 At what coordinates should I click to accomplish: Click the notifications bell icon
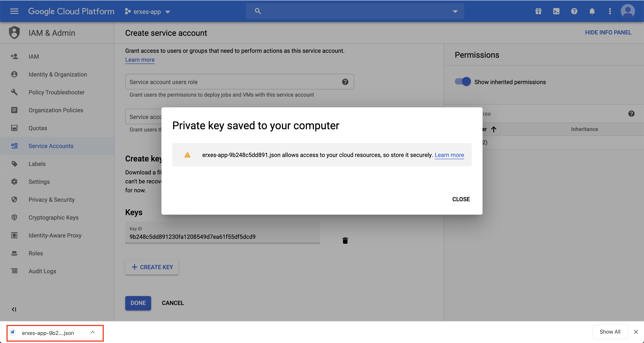tap(592, 11)
